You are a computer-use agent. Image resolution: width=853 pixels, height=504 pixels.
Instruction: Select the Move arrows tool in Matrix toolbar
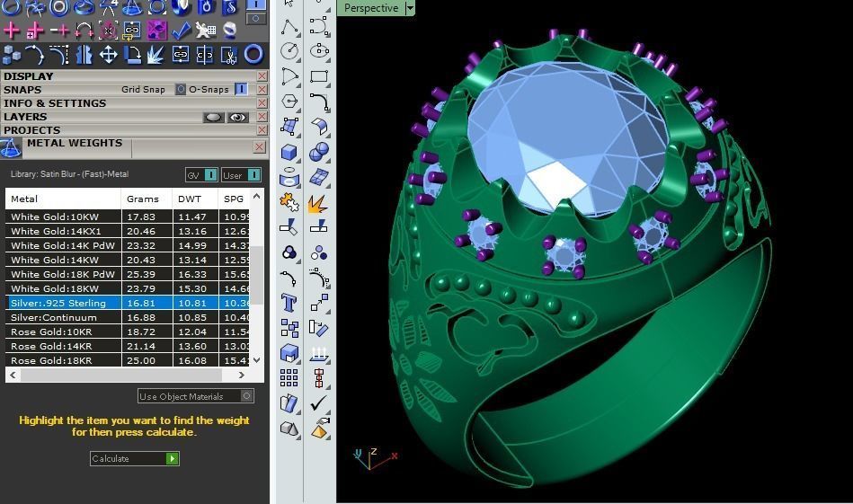[108, 55]
